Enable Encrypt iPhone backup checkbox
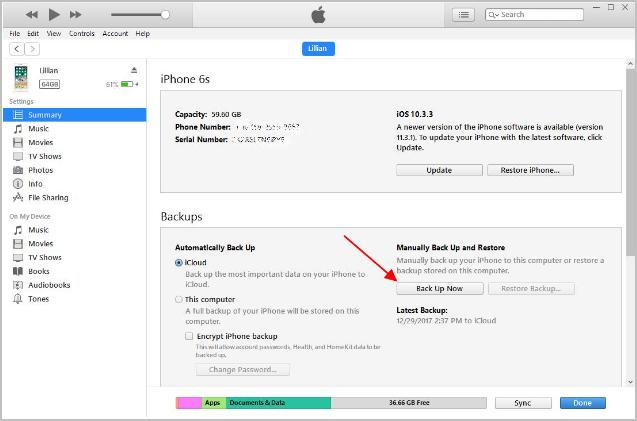 (x=189, y=336)
